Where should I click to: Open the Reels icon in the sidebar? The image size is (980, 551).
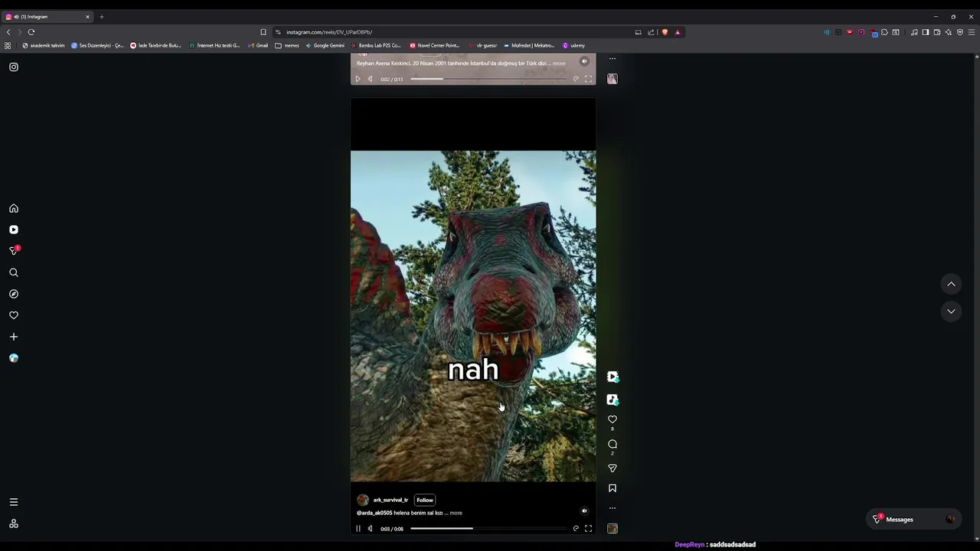pos(14,230)
